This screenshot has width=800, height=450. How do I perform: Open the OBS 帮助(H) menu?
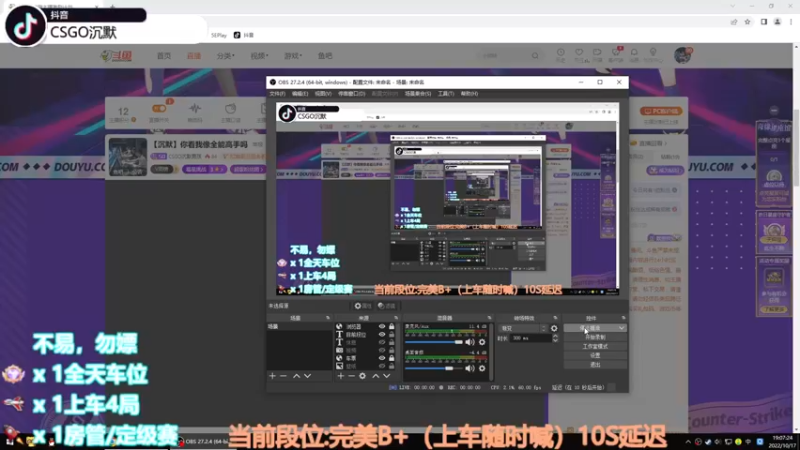469,94
